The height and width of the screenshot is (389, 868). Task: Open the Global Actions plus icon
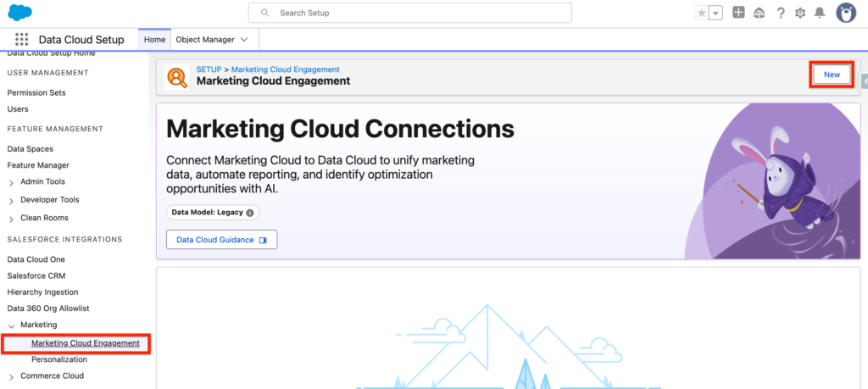738,13
